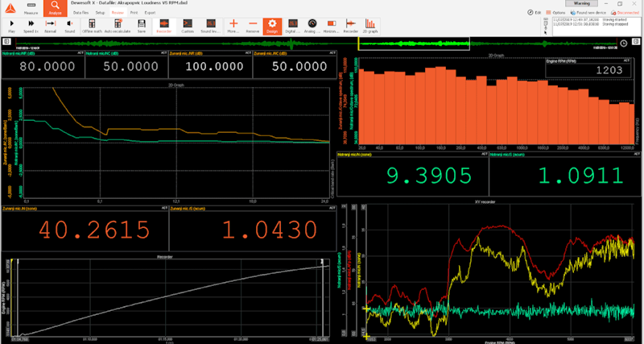Toggle Design mode
This screenshot has height=344, width=644.
(272, 27)
